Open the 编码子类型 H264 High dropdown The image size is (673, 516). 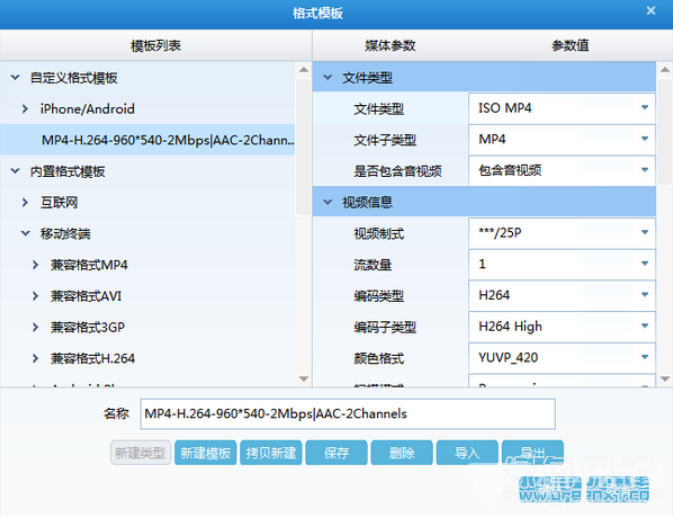(x=560, y=327)
